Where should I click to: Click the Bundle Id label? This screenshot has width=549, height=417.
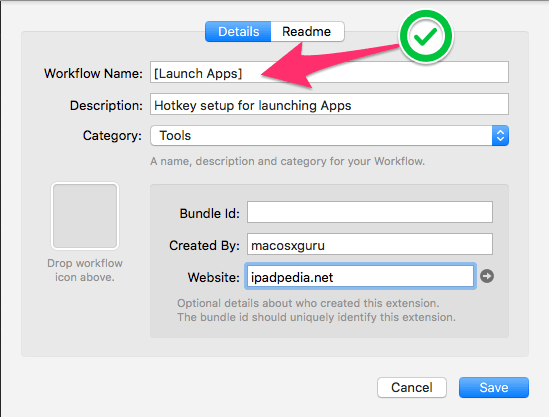pyautogui.click(x=209, y=213)
